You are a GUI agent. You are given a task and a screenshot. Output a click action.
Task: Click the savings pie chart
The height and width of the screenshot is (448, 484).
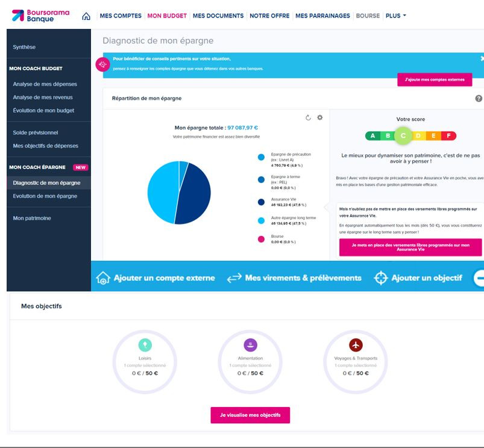(179, 193)
